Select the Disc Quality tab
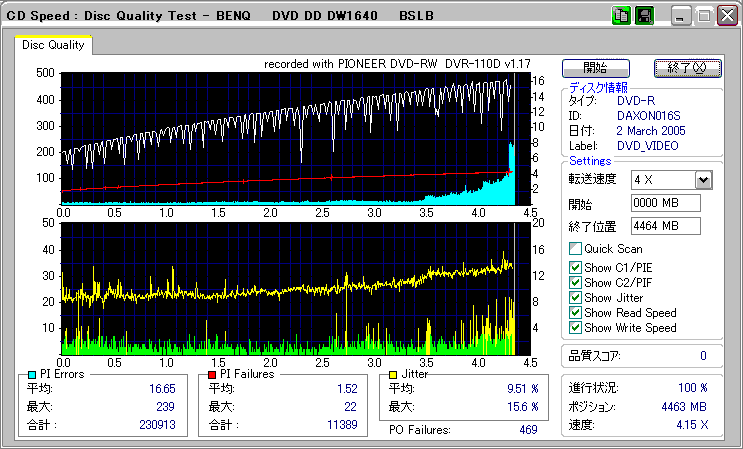Screen dimensions: 743x449 click(53, 45)
